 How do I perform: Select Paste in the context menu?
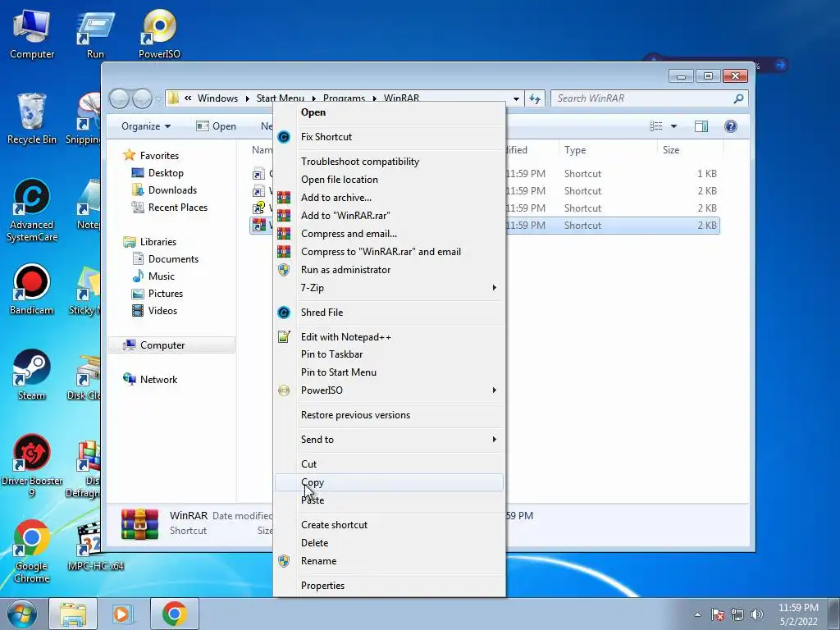(390, 500)
